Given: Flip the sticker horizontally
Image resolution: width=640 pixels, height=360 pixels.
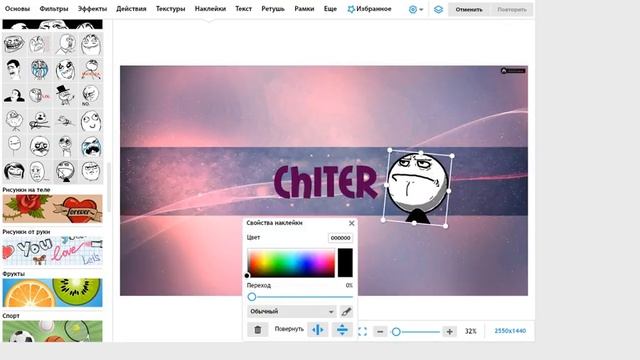Looking at the screenshot, I should pyautogui.click(x=318, y=329).
